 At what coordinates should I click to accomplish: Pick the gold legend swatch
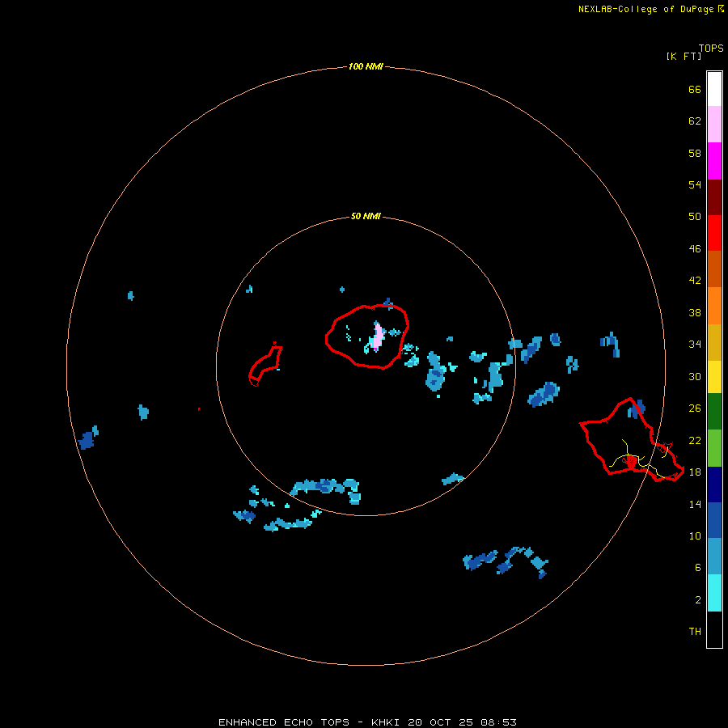tap(714, 342)
